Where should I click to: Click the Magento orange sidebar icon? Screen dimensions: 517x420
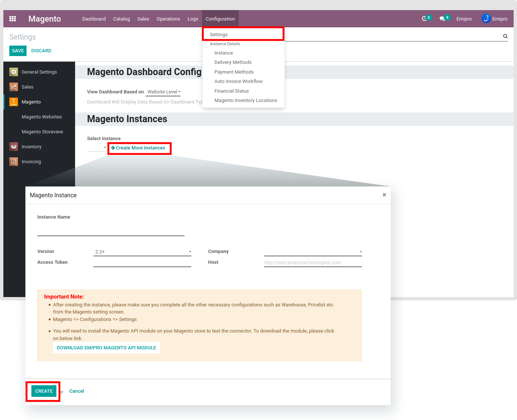tap(14, 102)
